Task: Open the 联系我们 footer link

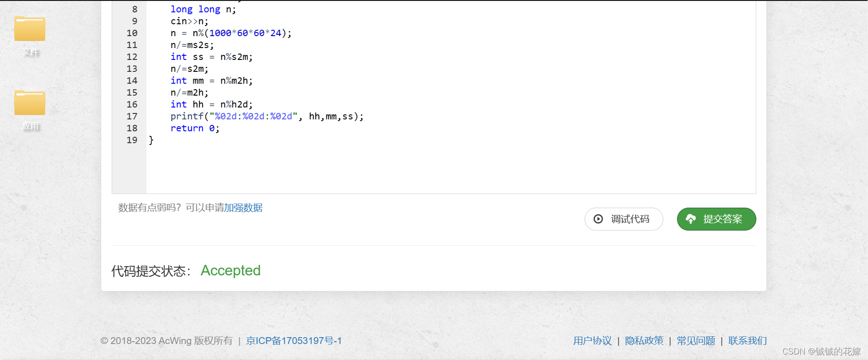Action: point(748,341)
